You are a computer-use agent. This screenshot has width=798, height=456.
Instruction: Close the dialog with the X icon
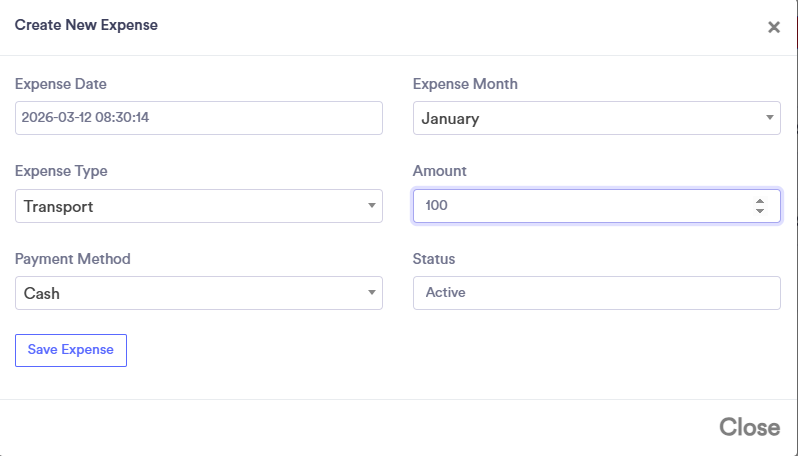pyautogui.click(x=773, y=27)
